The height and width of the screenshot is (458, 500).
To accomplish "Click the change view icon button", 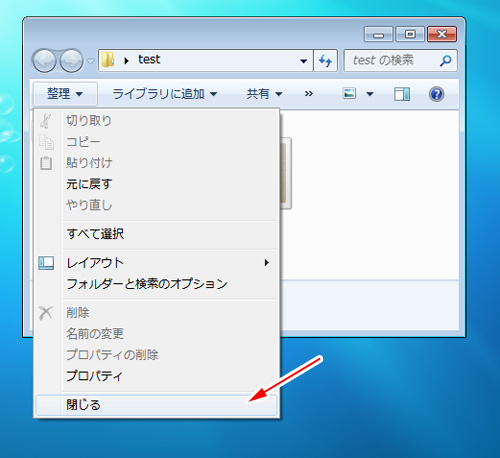I will tap(349, 93).
